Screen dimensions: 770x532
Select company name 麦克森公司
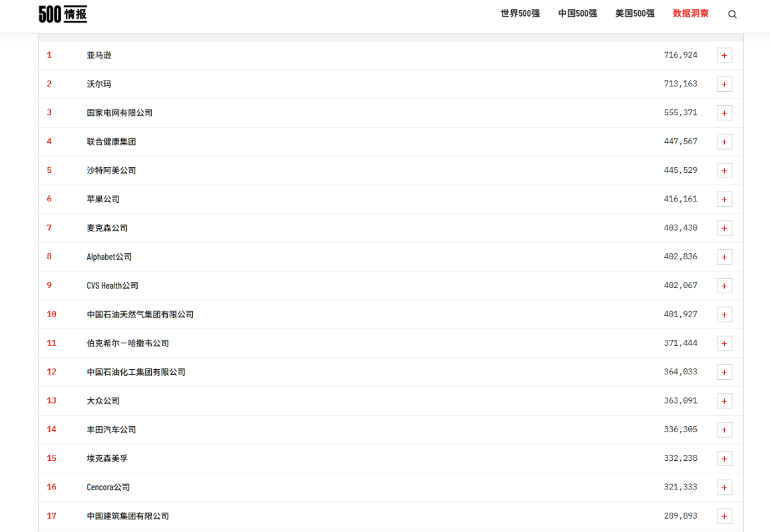[107, 228]
